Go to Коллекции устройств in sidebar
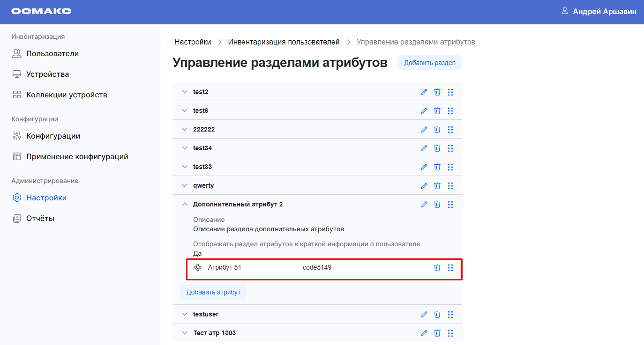 [x=67, y=95]
